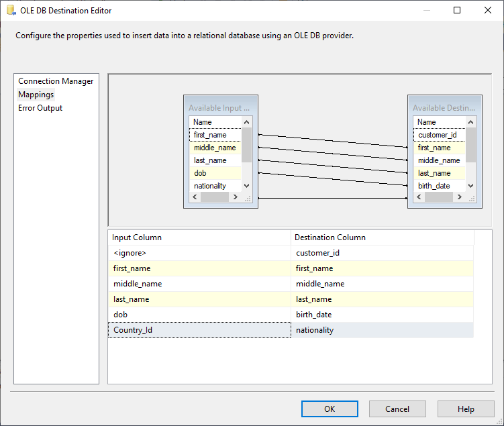Open the Connection Manager page
Viewport: 504px width, 426px height.
pyautogui.click(x=56, y=81)
